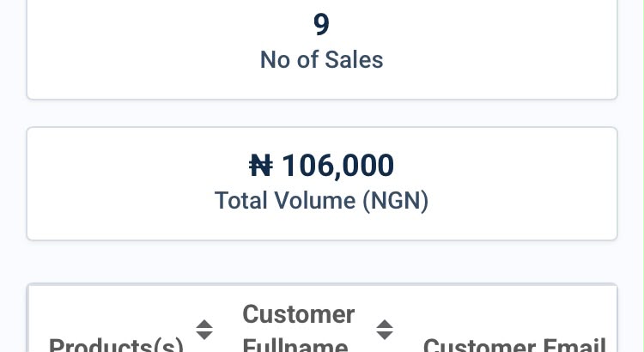Click the word Sales in the card label
The image size is (644, 352).
(x=354, y=59)
